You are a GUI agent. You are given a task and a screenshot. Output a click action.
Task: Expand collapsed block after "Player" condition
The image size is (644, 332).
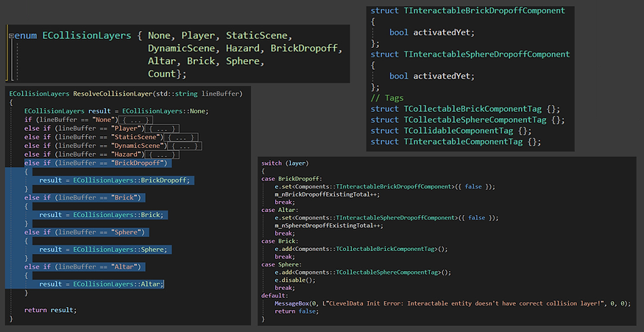click(162, 129)
